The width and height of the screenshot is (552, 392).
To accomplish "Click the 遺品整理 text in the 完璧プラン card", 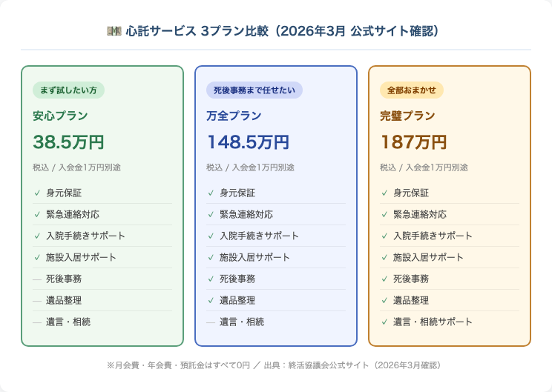I will pos(411,300).
